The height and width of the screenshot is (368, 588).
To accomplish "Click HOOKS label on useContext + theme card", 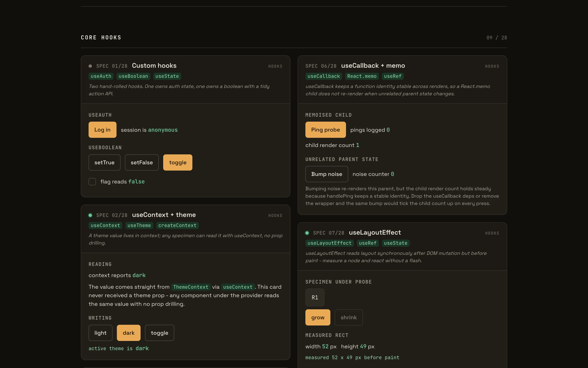I will click(x=275, y=215).
